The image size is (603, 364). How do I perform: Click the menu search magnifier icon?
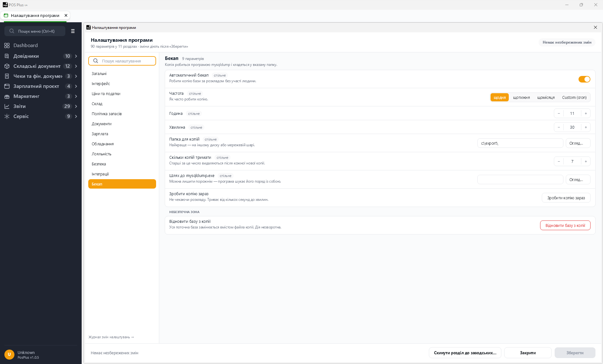coord(12,31)
